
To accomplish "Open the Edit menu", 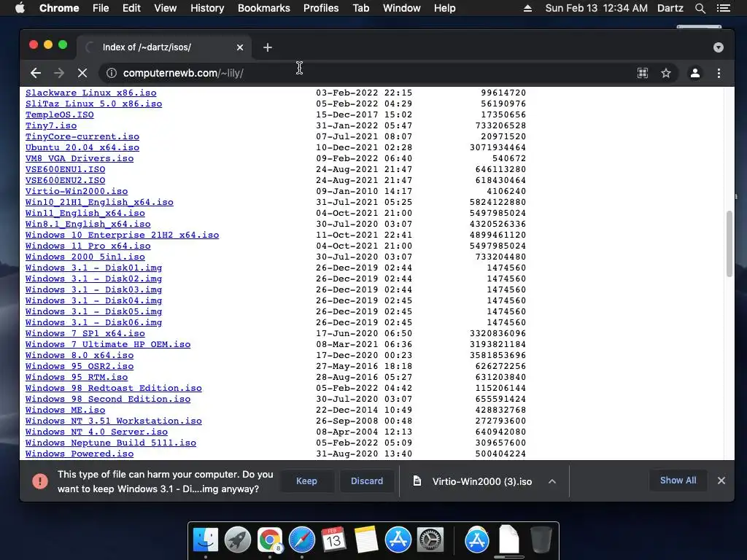I will (131, 8).
